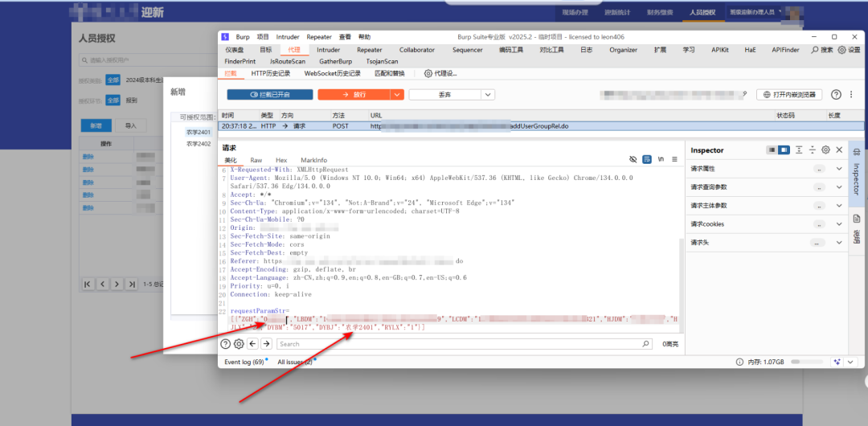This screenshot has width=868, height=426.
Task: Open the search settings gear beside search field
Action: pyautogui.click(x=239, y=344)
